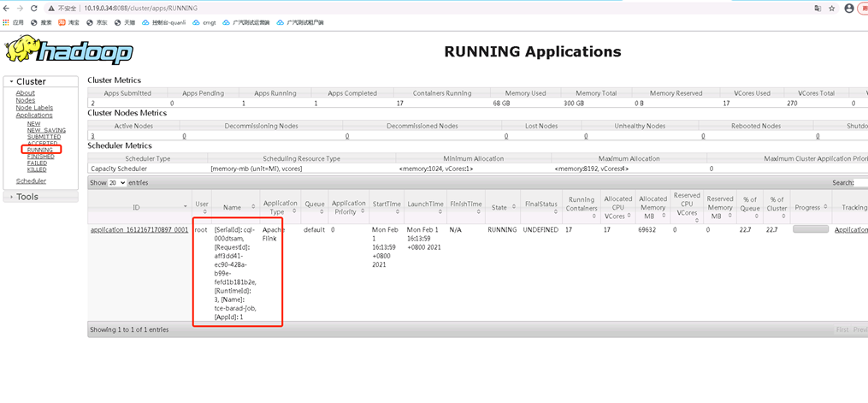Sort table by Allocated Memory MB column
The width and height of the screenshot is (868, 403).
click(652, 207)
